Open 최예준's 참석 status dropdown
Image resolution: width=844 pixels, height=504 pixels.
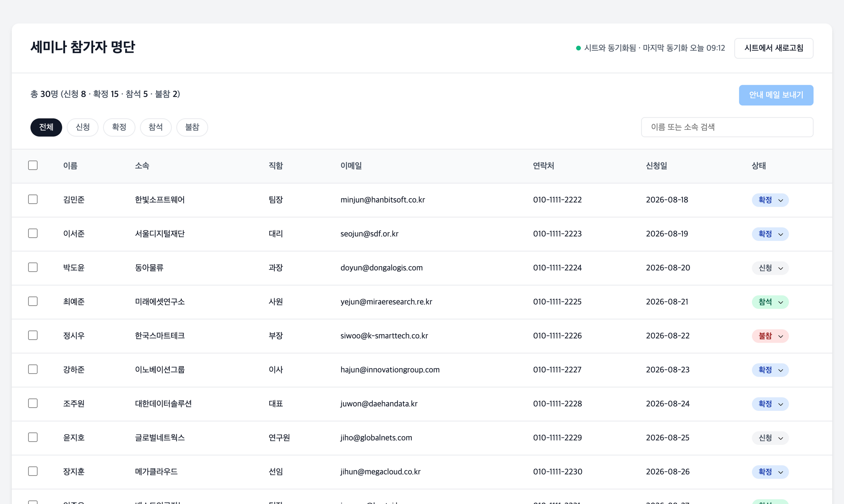click(x=770, y=302)
